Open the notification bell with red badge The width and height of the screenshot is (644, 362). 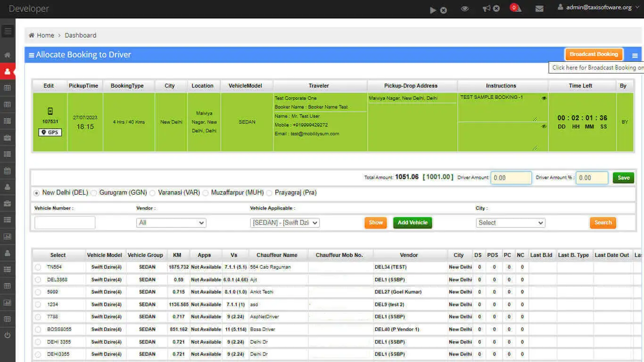click(516, 8)
